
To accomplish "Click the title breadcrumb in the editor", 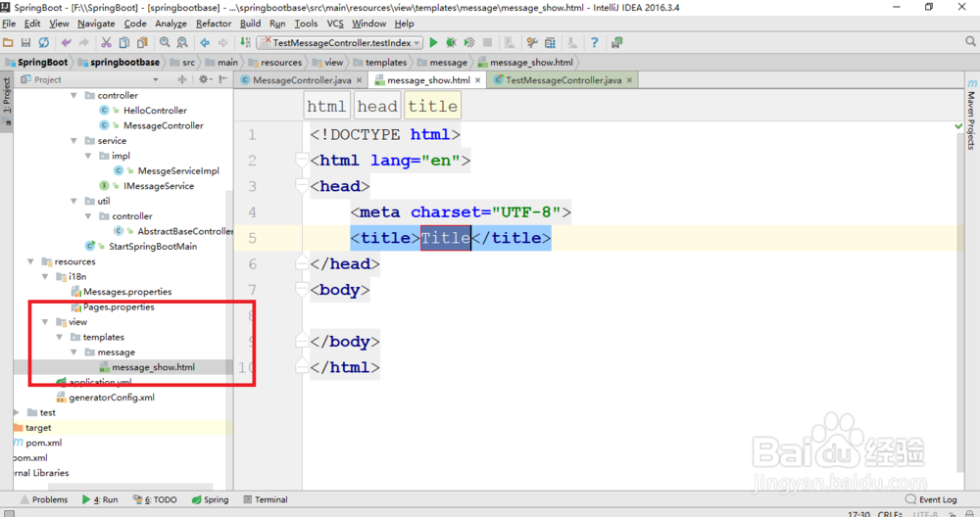I will click(432, 106).
